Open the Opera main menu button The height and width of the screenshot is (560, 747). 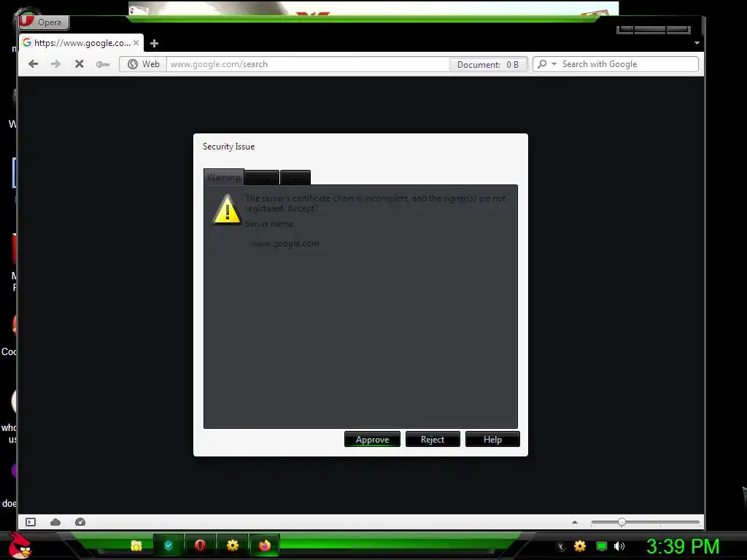(44, 22)
